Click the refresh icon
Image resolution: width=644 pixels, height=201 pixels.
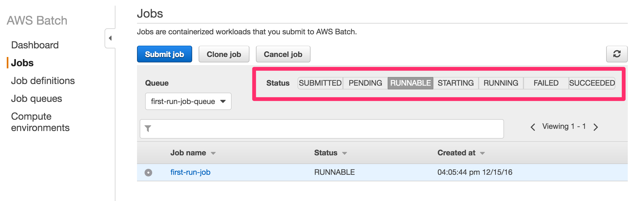617,54
